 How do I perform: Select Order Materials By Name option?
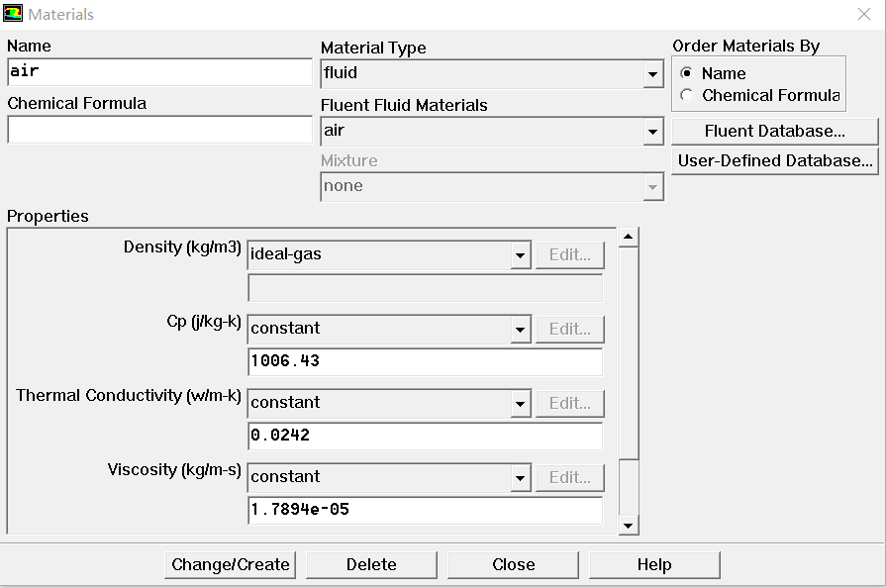687,73
